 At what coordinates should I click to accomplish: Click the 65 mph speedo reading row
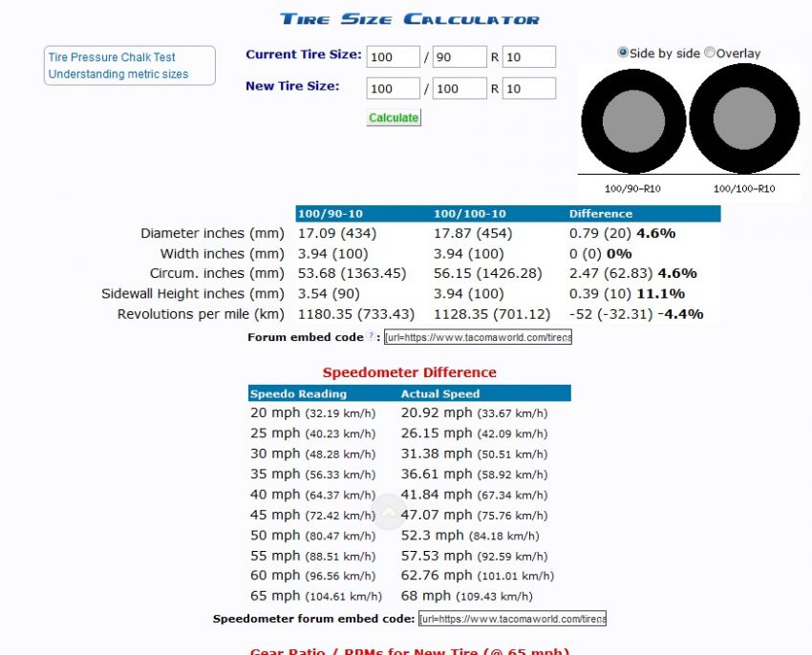316,596
